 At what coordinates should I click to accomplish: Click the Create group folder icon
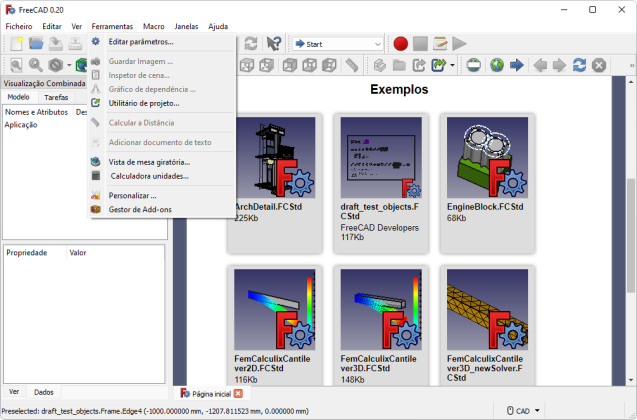[x=399, y=65]
